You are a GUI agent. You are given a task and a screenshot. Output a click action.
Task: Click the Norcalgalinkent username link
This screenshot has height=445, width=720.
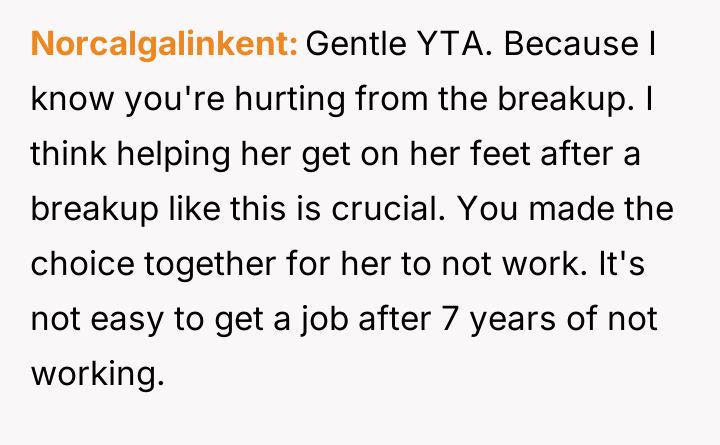point(164,45)
